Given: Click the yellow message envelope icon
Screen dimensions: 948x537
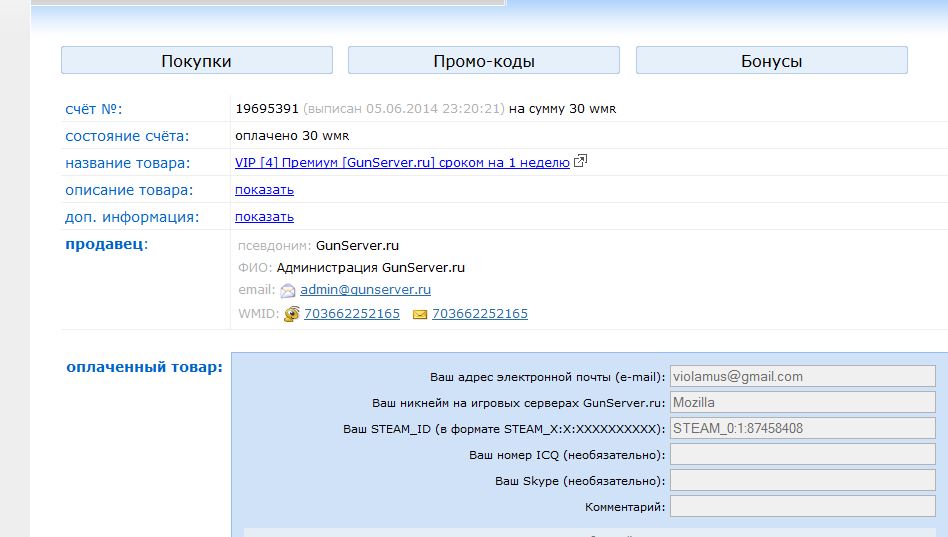Looking at the screenshot, I should 420,314.
